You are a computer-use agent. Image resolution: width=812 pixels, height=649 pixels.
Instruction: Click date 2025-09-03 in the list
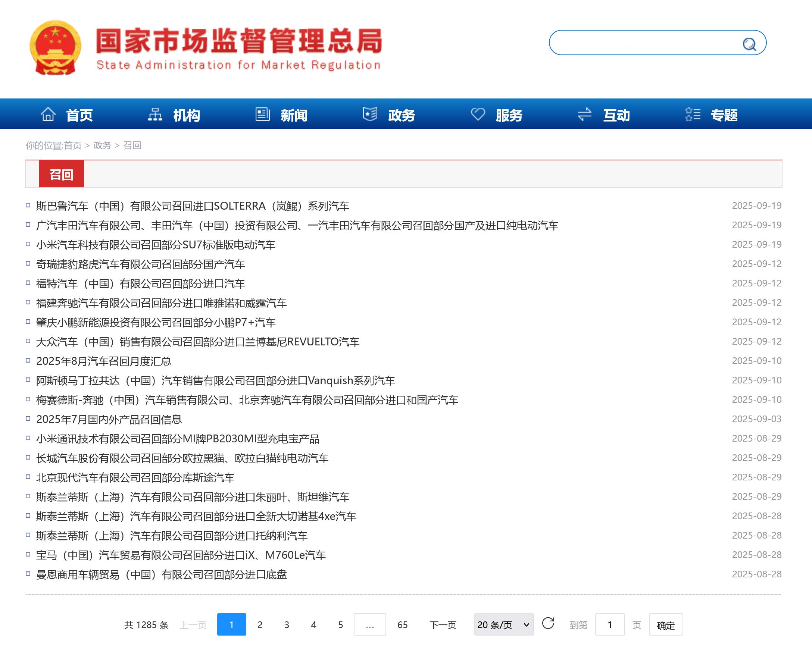(756, 419)
